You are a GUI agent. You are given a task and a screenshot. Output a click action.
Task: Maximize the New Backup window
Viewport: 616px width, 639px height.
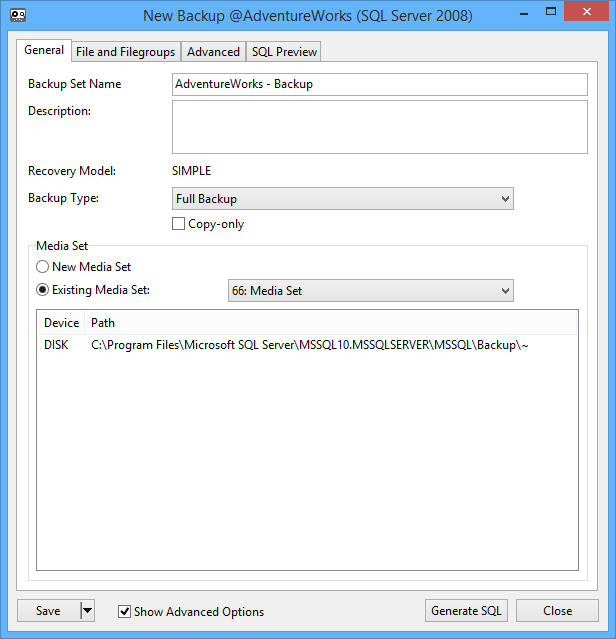tap(551, 11)
